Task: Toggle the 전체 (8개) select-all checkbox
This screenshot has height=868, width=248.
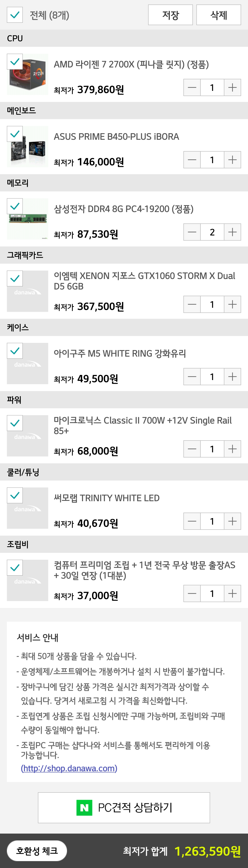Action: (15, 15)
